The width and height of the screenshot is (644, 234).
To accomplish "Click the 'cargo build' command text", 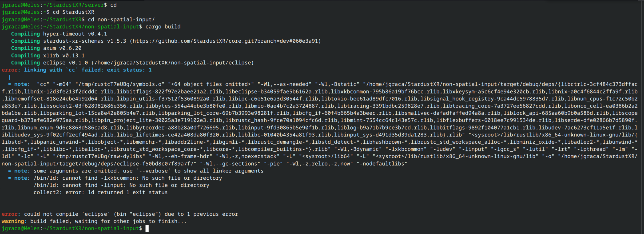I will coord(163,27).
